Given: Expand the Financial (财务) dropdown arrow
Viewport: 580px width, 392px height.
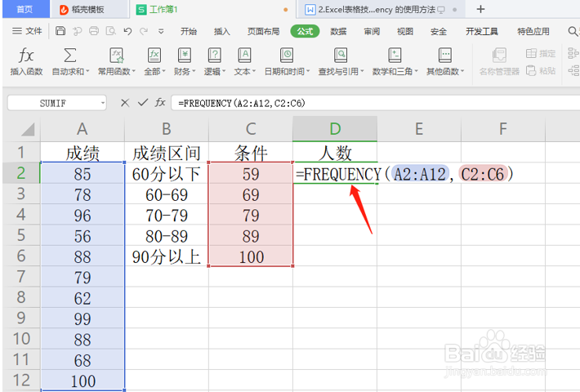Looking at the screenshot, I should point(194,71).
